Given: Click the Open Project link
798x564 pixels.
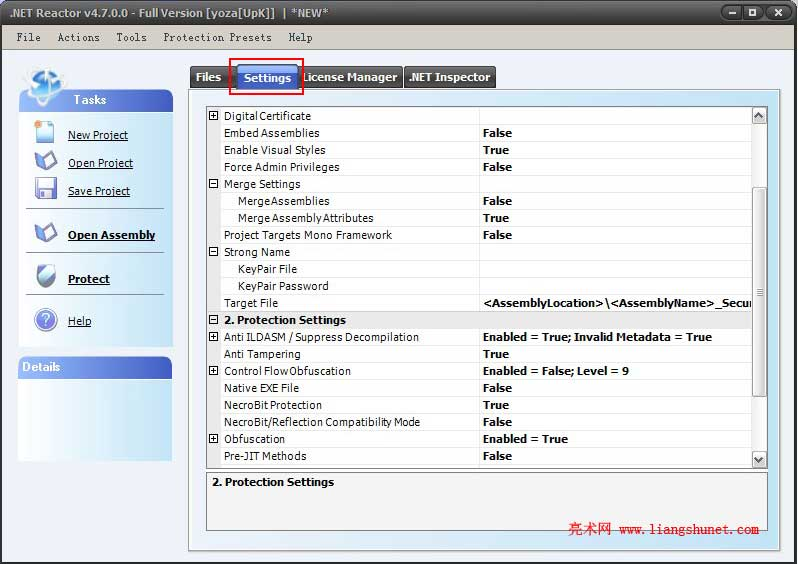Looking at the screenshot, I should [x=100, y=163].
